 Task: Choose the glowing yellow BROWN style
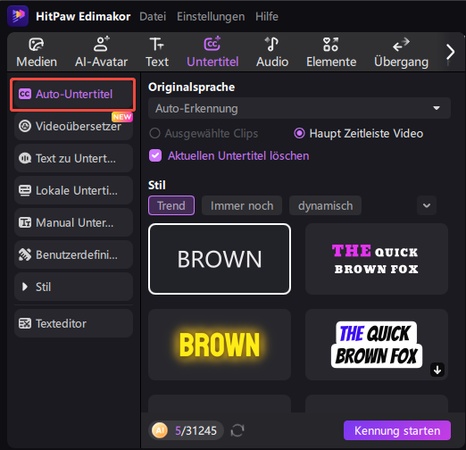coord(219,345)
